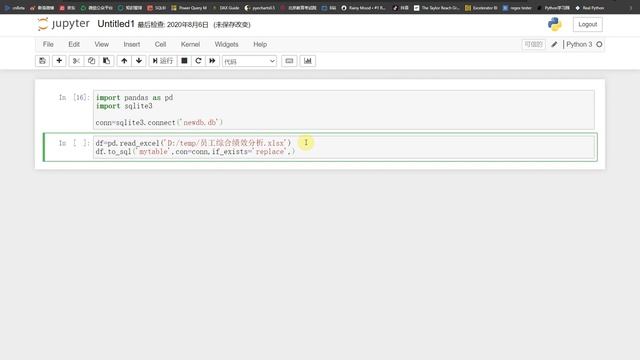This screenshot has width=640, height=360.
Task: Click the Logout button
Action: [x=587, y=24]
